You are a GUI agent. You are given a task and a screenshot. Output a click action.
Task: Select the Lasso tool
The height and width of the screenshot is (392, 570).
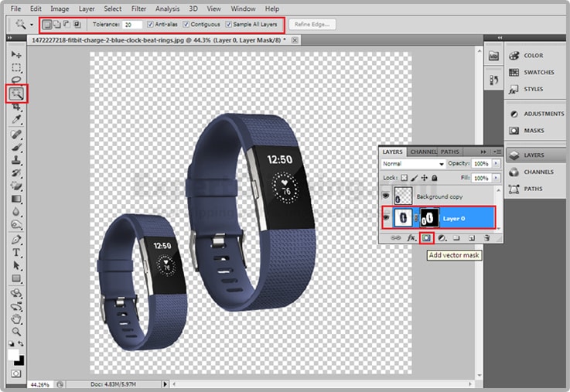click(16, 80)
